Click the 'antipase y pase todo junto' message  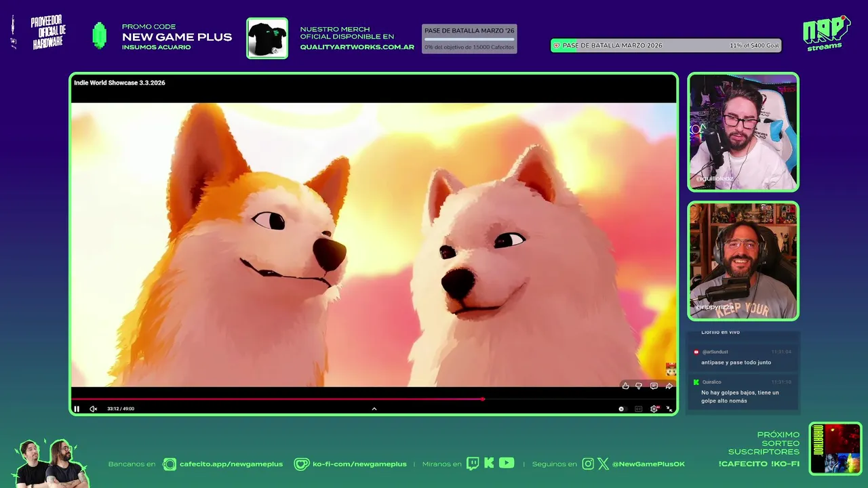736,363
